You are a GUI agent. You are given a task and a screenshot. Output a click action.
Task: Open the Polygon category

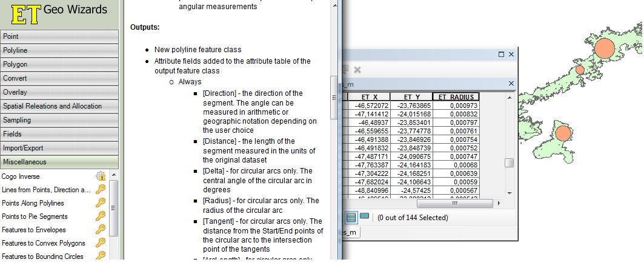click(x=59, y=64)
